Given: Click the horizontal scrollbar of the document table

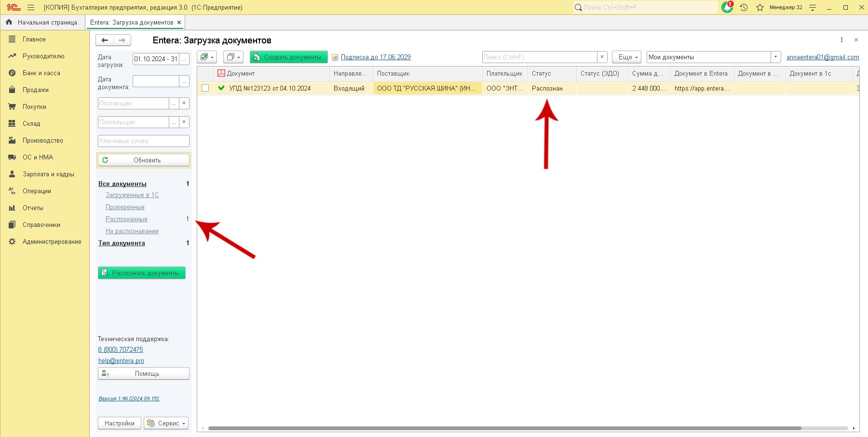Looking at the screenshot, I should click(504, 428).
